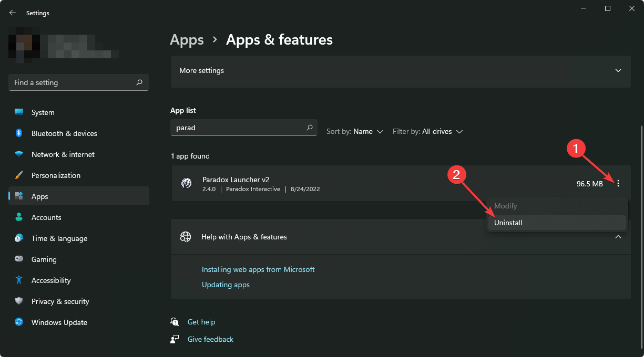
Task: Choose Uninstall from the context menu
Action: click(x=557, y=223)
